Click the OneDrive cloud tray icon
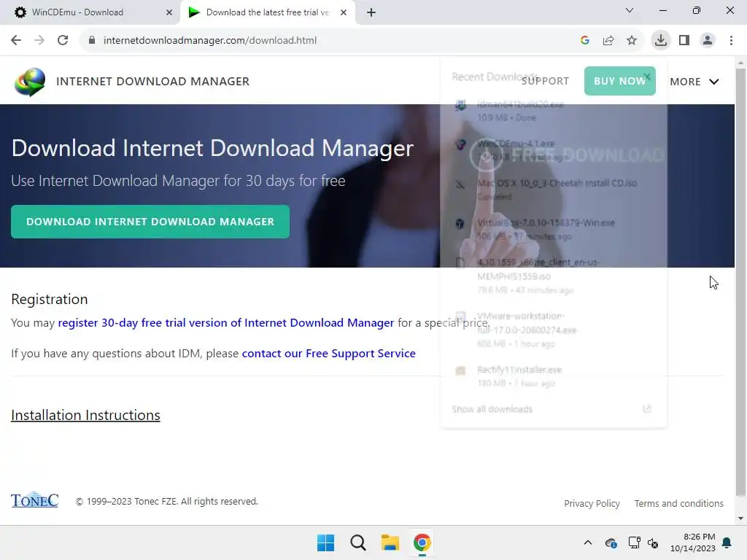The width and height of the screenshot is (747, 560). tap(611, 542)
